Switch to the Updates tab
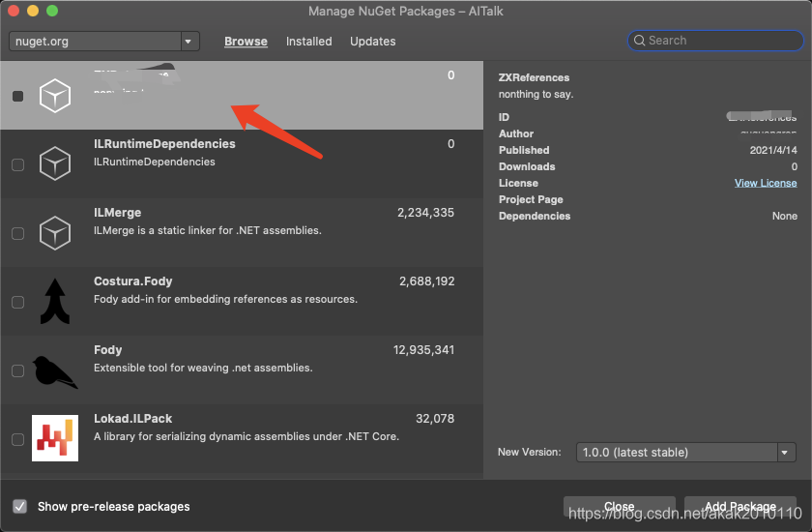This screenshot has height=532, width=812. click(x=373, y=41)
